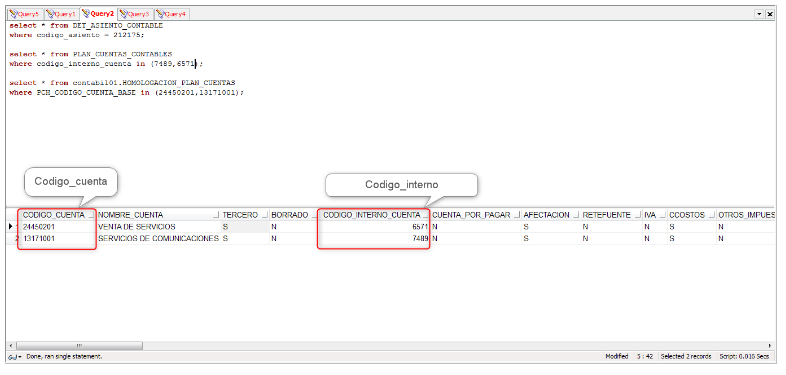Close the query editor panel
Viewport: 786px width, 375px height.
tap(770, 15)
